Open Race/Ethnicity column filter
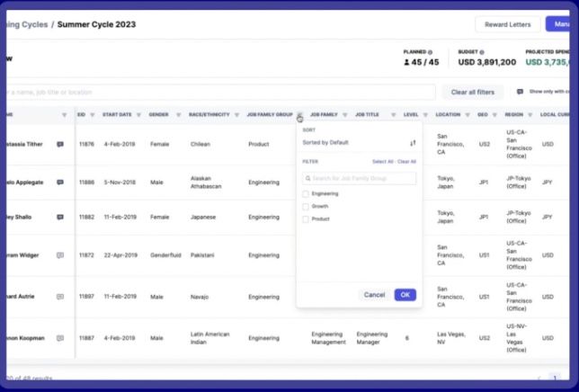This screenshot has width=579, height=392. pyautogui.click(x=237, y=115)
